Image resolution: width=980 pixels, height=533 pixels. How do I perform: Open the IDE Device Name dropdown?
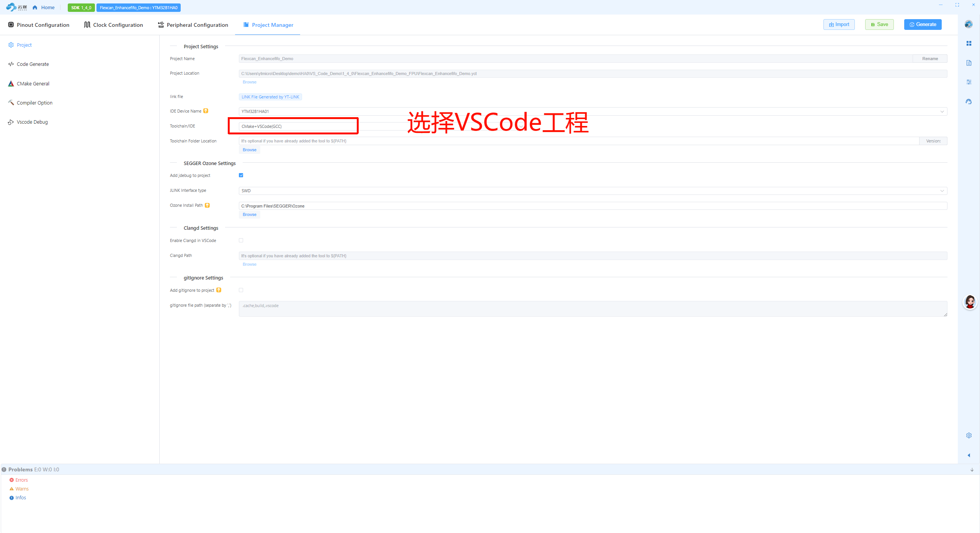pos(942,111)
